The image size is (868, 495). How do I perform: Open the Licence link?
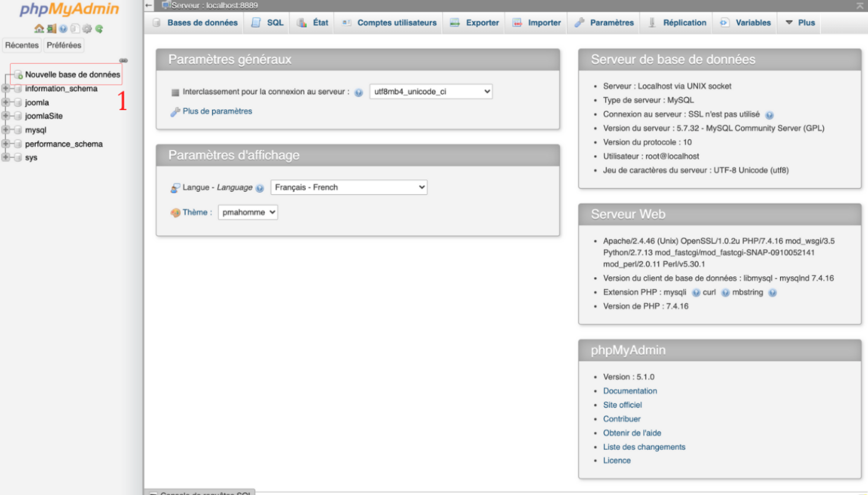617,461
